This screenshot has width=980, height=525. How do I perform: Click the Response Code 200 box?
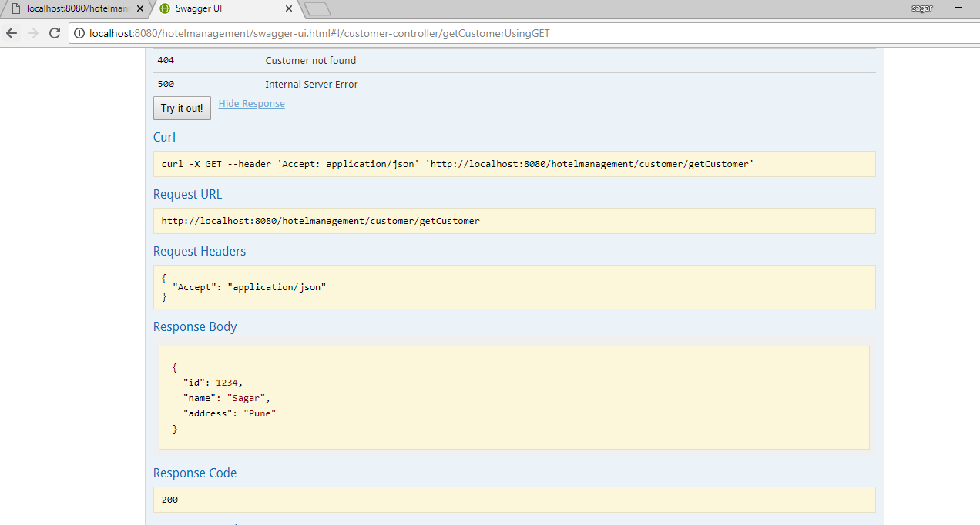click(x=514, y=500)
